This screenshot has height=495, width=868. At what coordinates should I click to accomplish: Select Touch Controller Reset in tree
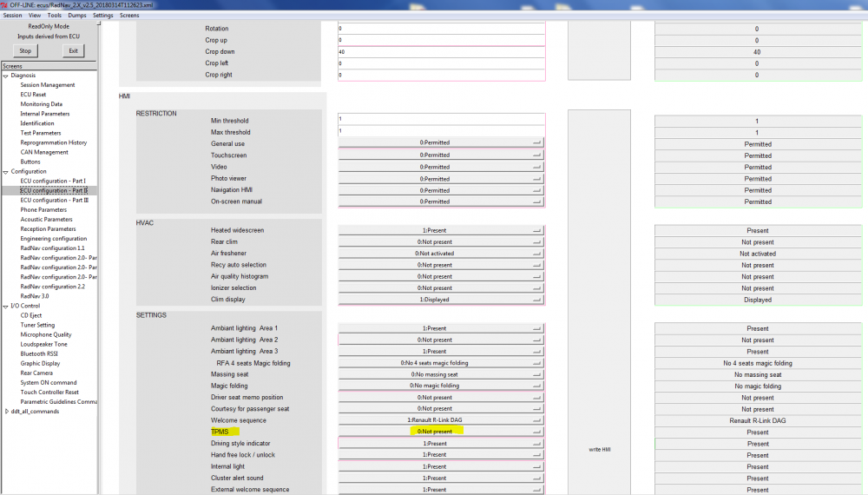[x=49, y=392]
